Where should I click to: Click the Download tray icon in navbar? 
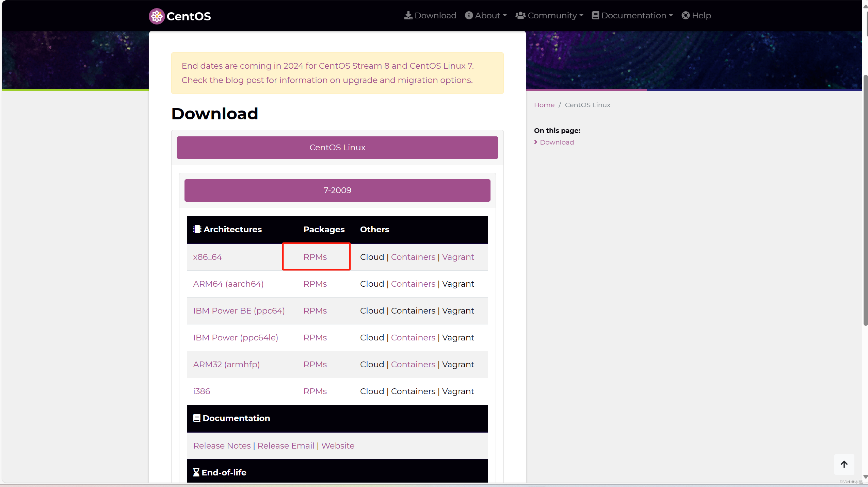(408, 16)
